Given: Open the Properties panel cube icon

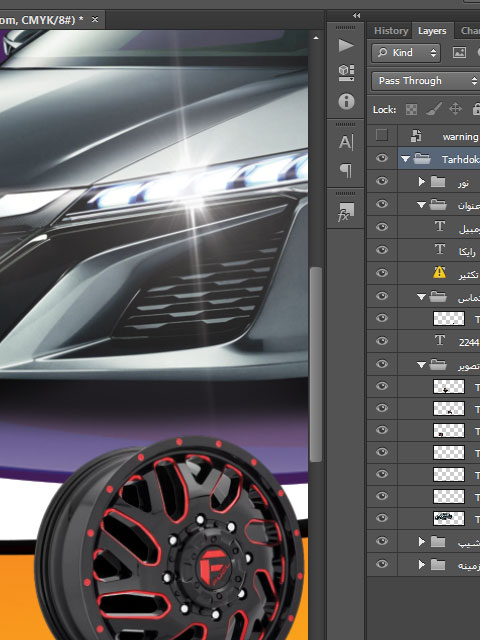Looking at the screenshot, I should click(x=346, y=73).
